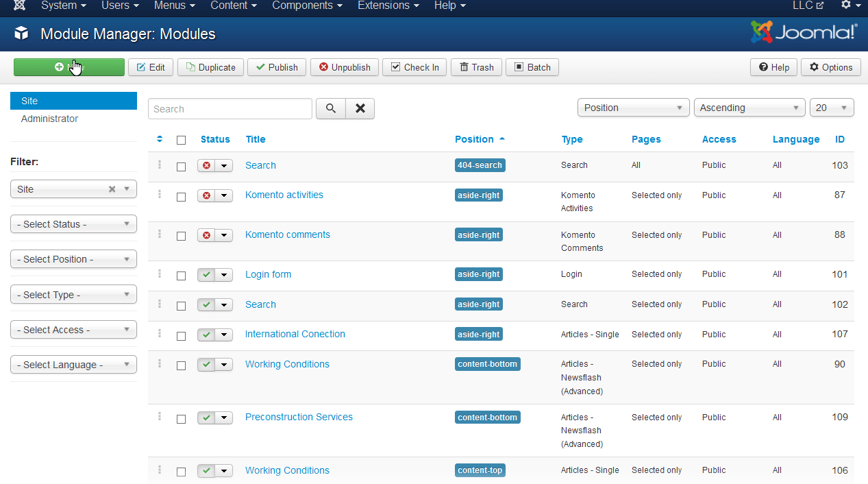Screen dimensions: 868x484
Task: Check the row checkbox for Login form
Action: (x=181, y=274)
